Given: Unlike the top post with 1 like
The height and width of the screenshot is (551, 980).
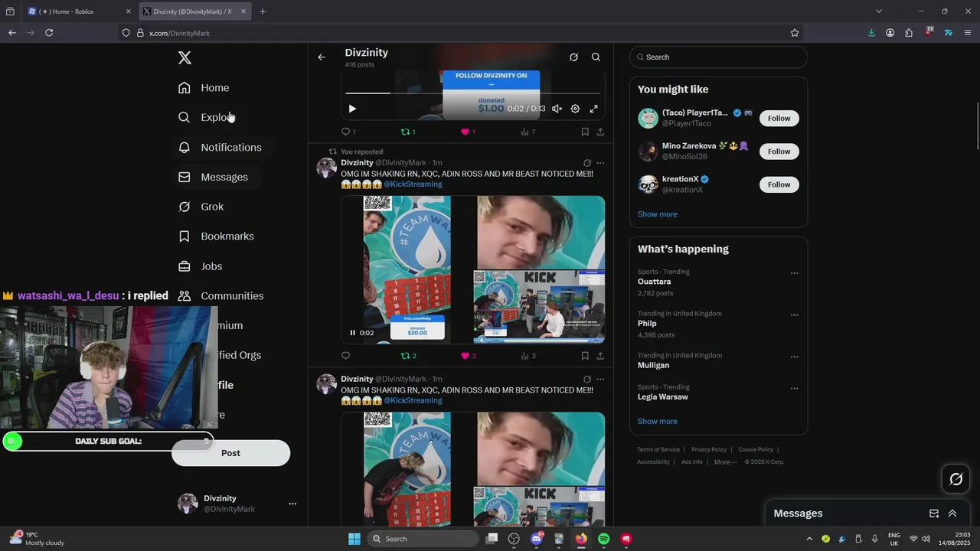Looking at the screenshot, I should coord(468,132).
